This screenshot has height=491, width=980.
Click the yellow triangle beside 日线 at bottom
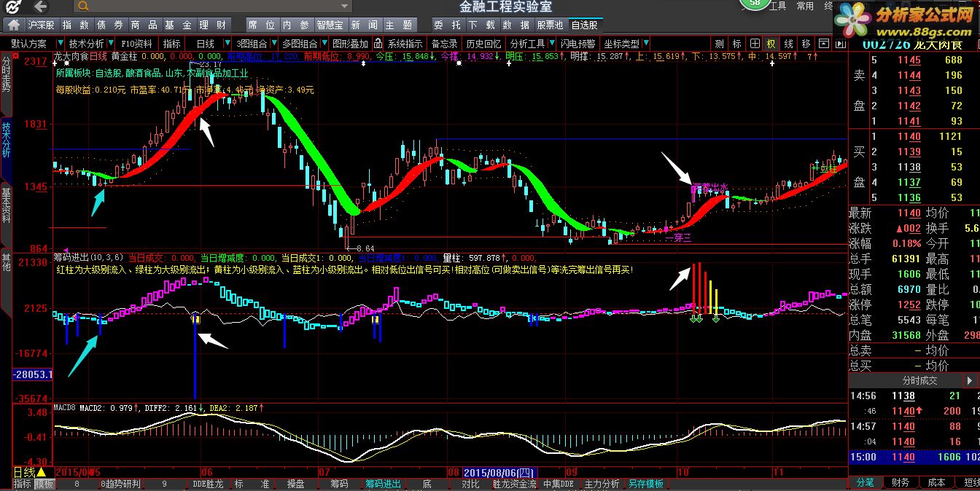(41, 473)
